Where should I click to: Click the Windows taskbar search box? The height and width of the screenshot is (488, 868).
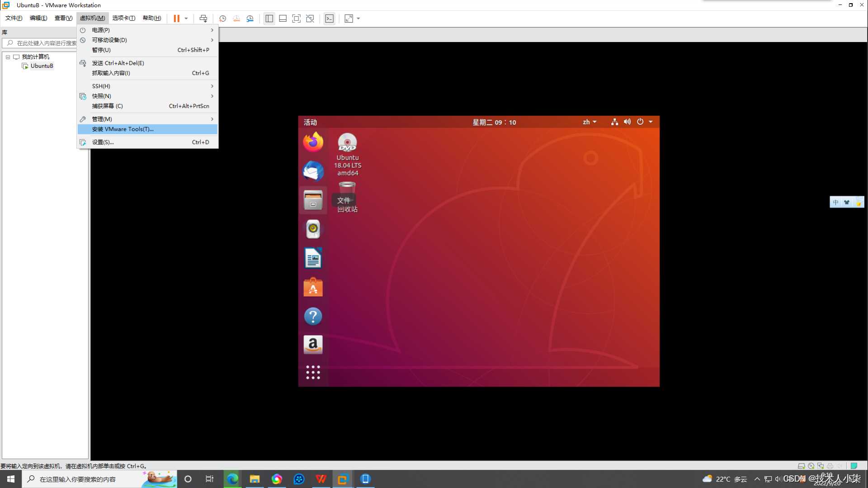pyautogui.click(x=99, y=479)
